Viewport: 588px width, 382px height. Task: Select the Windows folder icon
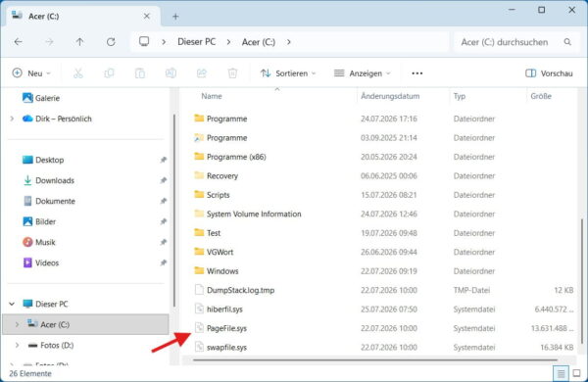coord(199,270)
